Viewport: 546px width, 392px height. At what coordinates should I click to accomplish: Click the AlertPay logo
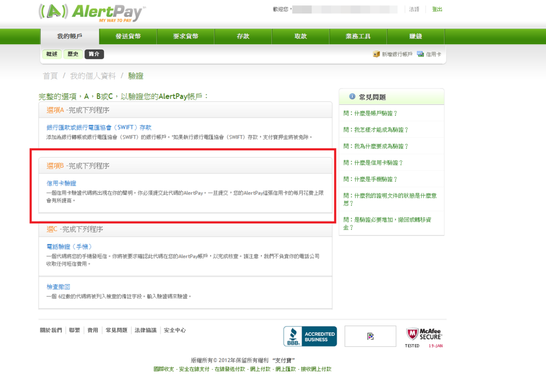[x=92, y=13]
